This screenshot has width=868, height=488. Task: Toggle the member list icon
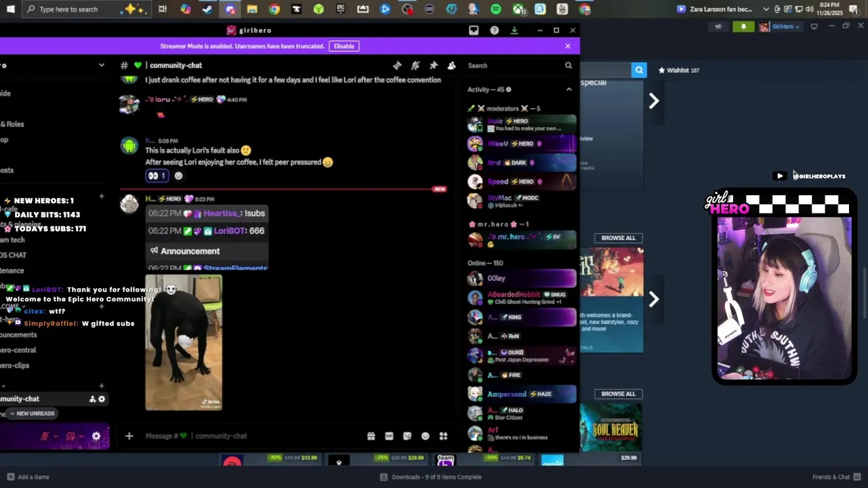[452, 65]
